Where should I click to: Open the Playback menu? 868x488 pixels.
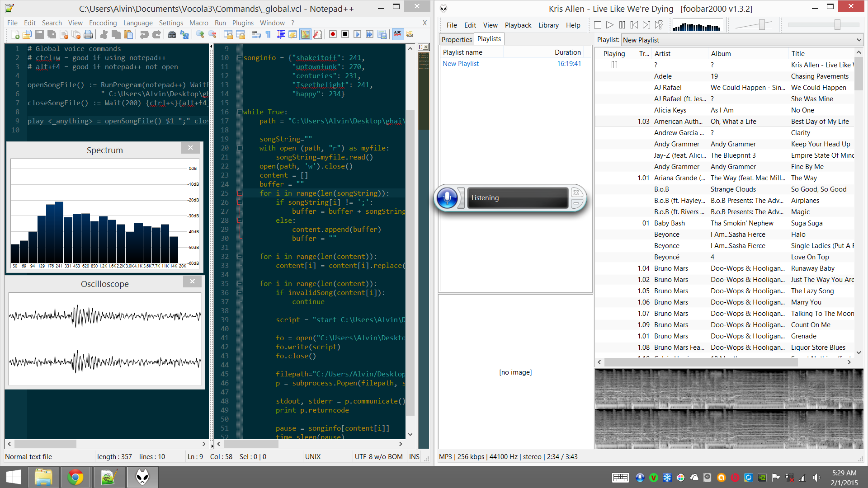pos(518,25)
